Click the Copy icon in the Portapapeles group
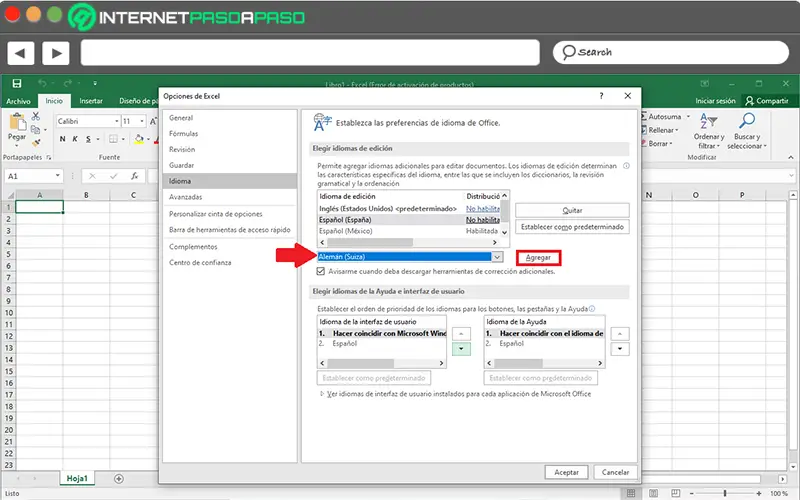The image size is (800, 500). coord(35,130)
